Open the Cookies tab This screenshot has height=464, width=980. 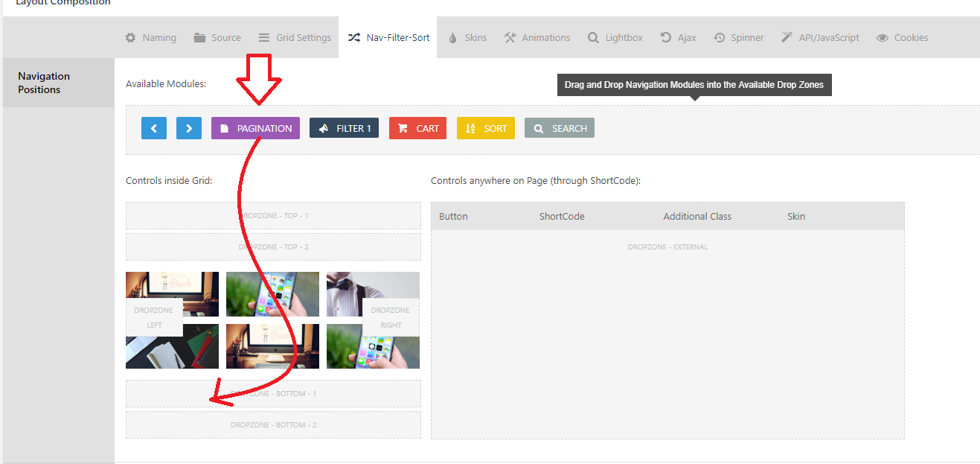[902, 37]
